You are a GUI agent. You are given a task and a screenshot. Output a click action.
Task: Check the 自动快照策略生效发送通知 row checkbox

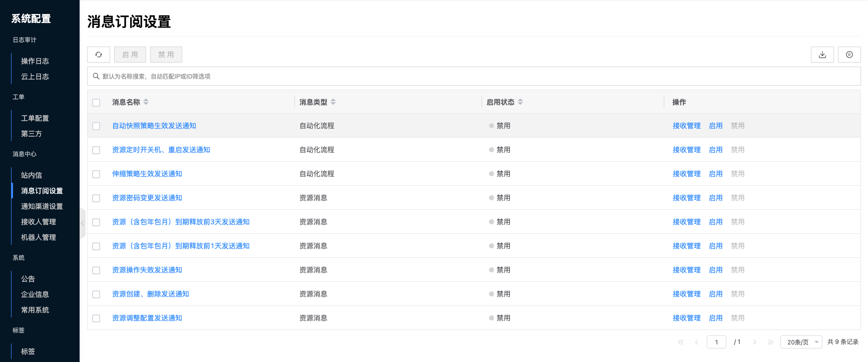click(x=96, y=126)
